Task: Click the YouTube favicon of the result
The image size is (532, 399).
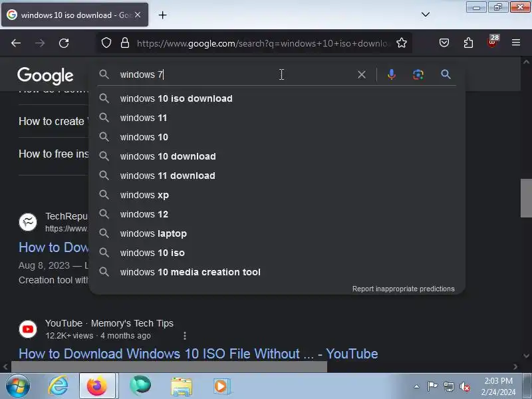Action: (28, 329)
